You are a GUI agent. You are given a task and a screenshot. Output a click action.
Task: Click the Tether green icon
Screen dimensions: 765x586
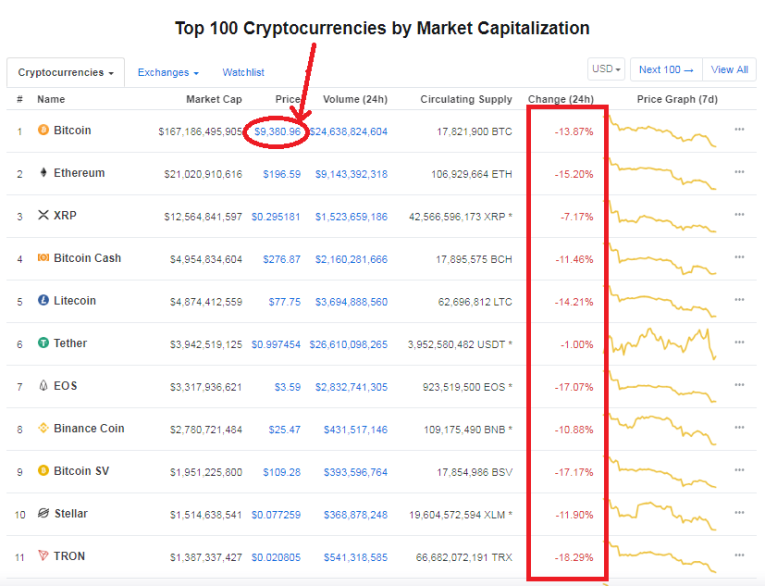(43, 343)
